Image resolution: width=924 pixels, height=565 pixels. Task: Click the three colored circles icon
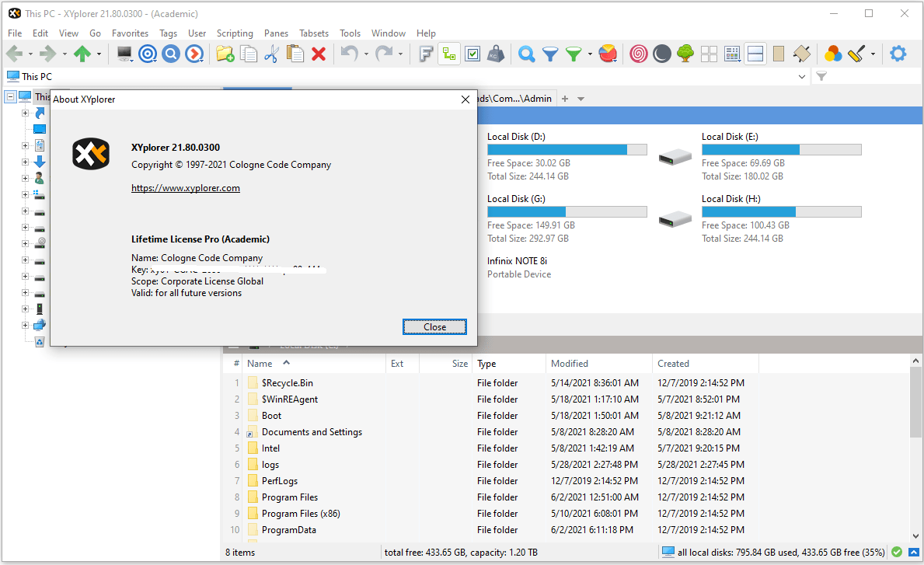(x=832, y=54)
